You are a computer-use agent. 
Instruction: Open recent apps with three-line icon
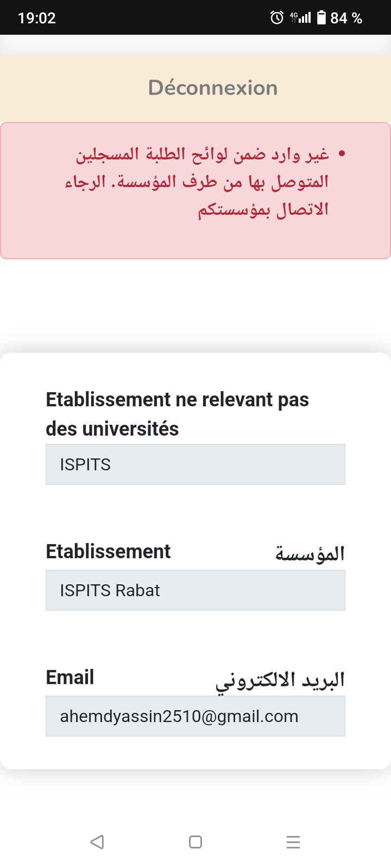point(293,842)
